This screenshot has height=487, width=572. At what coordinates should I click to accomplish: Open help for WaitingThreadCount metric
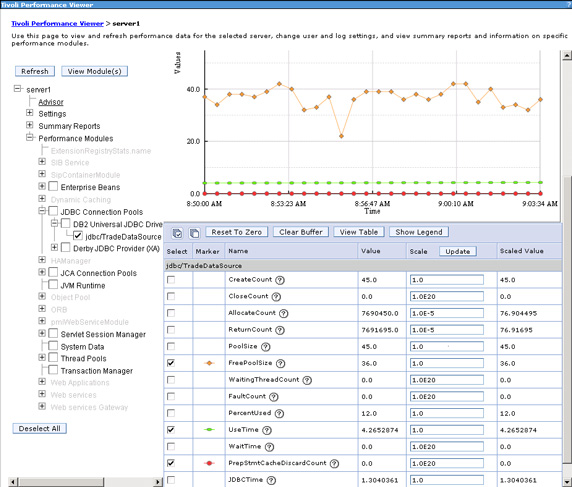click(307, 380)
